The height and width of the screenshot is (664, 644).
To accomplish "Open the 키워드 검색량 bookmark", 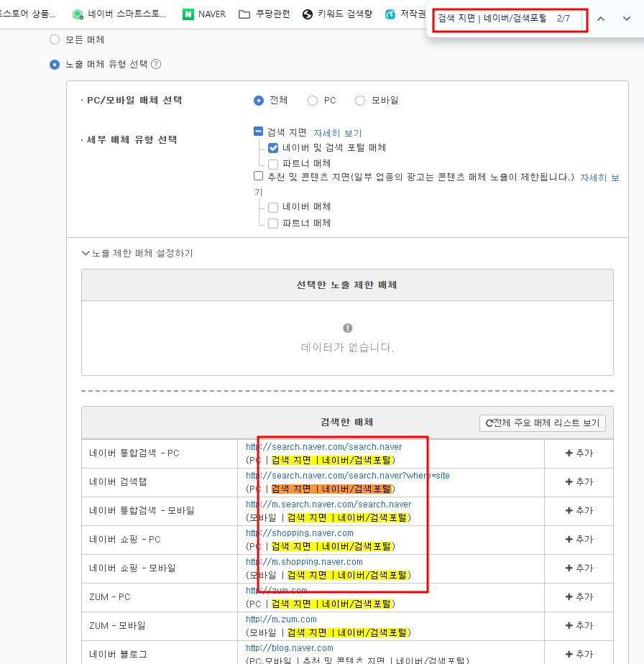I will pos(338,14).
